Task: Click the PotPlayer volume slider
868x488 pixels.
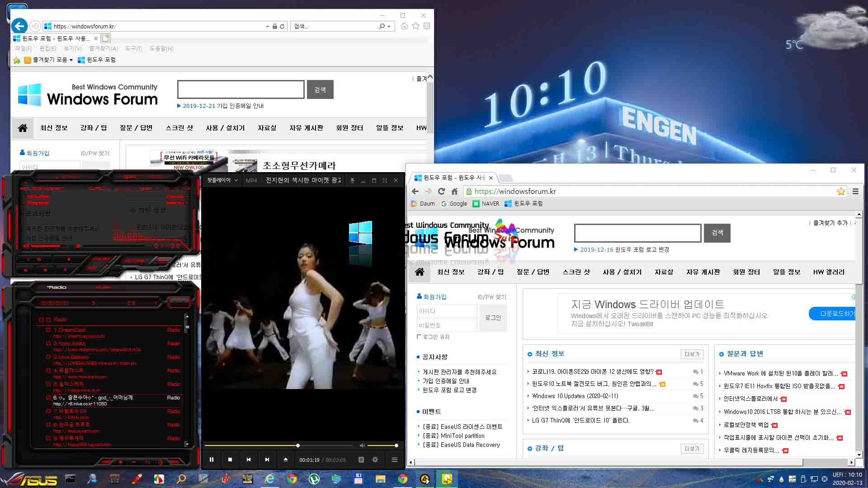Action: 382,446
